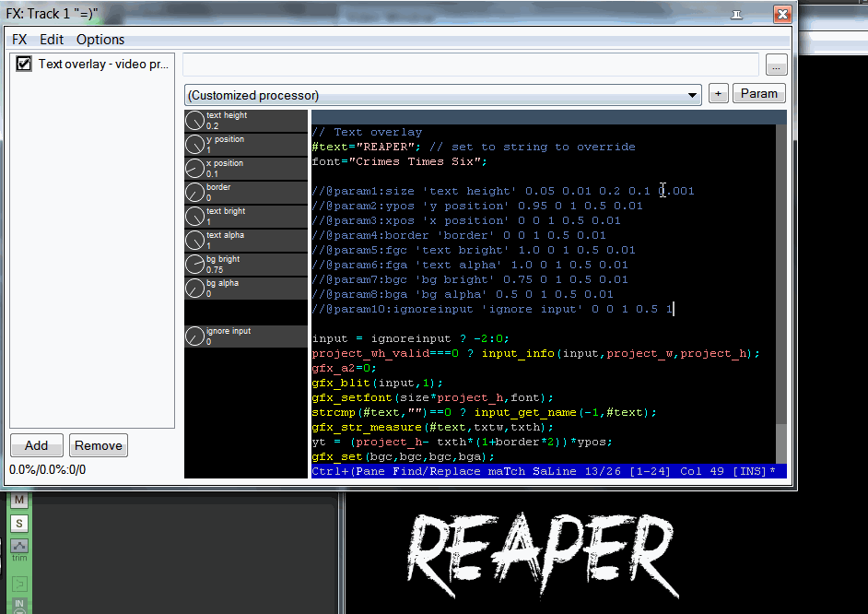Adjust the bg alpha knob
868x614 pixels.
(194, 288)
